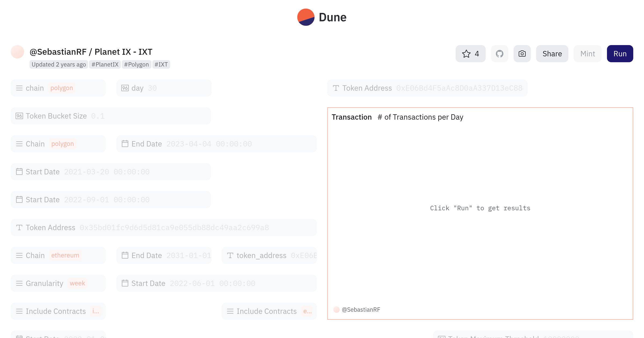This screenshot has width=644, height=338.
Task: Run the dashboard queries
Action: 620,54
